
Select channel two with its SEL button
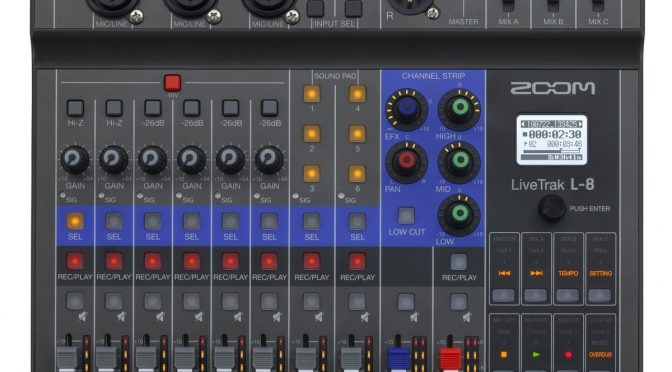click(x=114, y=221)
